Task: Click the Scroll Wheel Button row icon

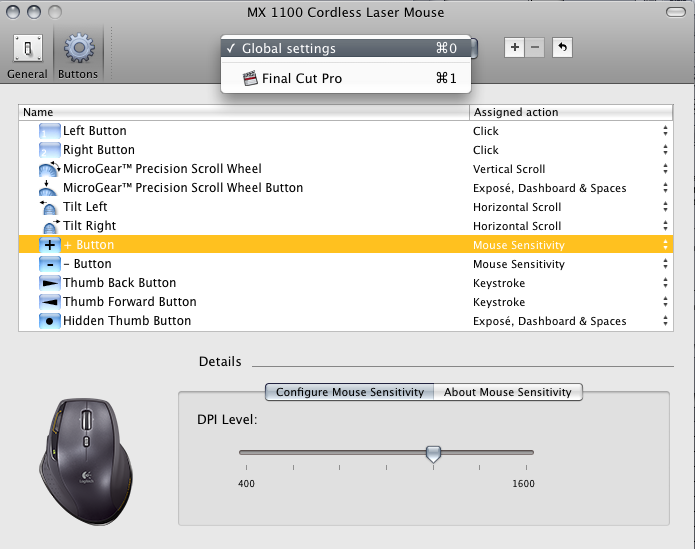Action: 48,188
